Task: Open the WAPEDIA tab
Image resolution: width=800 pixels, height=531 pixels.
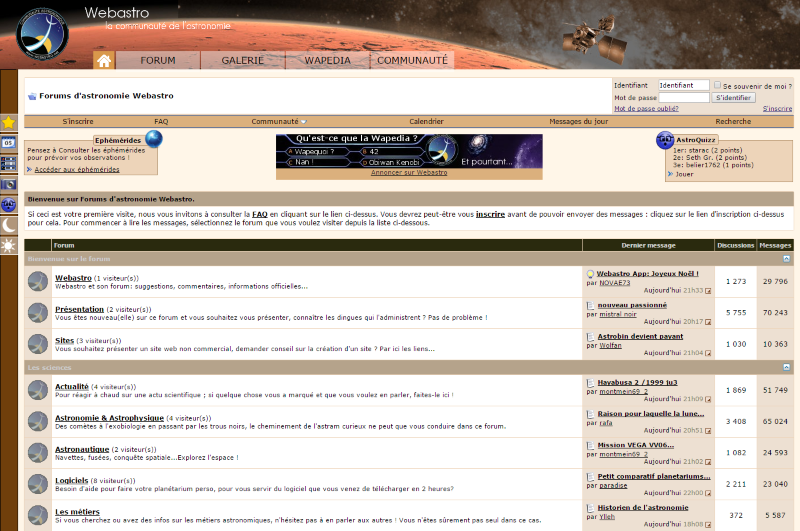Action: pyautogui.click(x=328, y=60)
